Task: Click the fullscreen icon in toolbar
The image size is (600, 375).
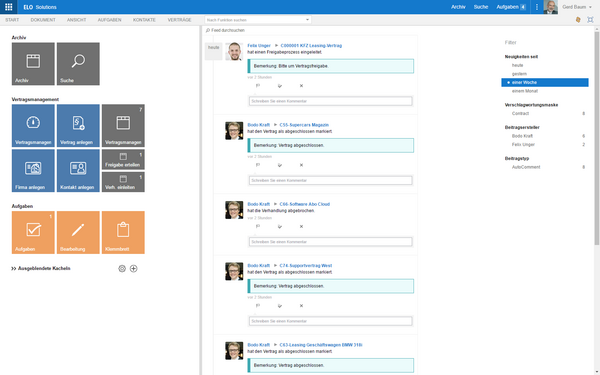Action: point(590,20)
